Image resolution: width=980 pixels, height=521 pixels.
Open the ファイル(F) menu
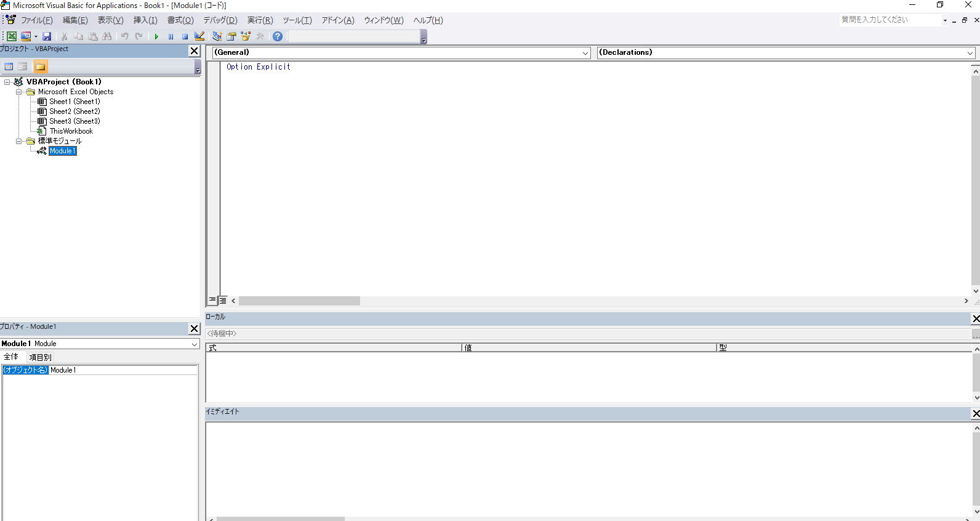(x=37, y=20)
